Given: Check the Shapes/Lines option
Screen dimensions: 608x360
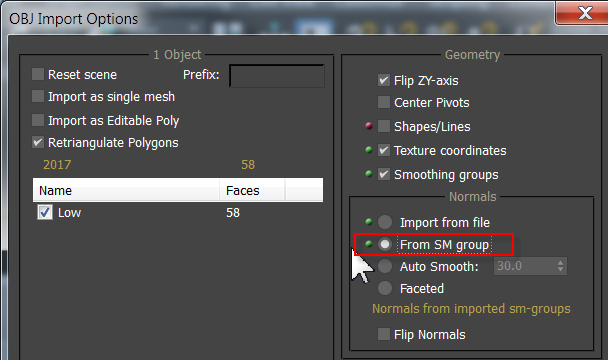Looking at the screenshot, I should tap(384, 126).
